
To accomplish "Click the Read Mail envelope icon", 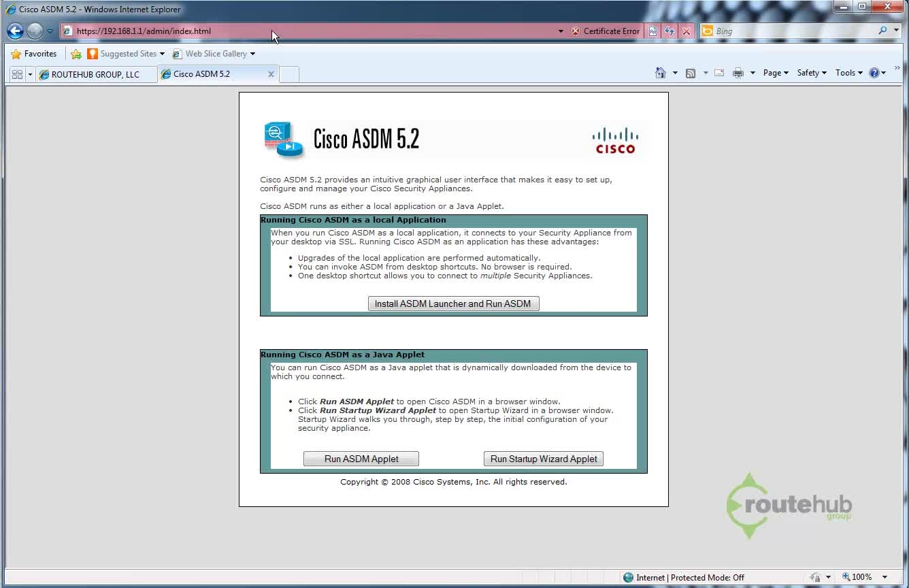I will coord(719,73).
